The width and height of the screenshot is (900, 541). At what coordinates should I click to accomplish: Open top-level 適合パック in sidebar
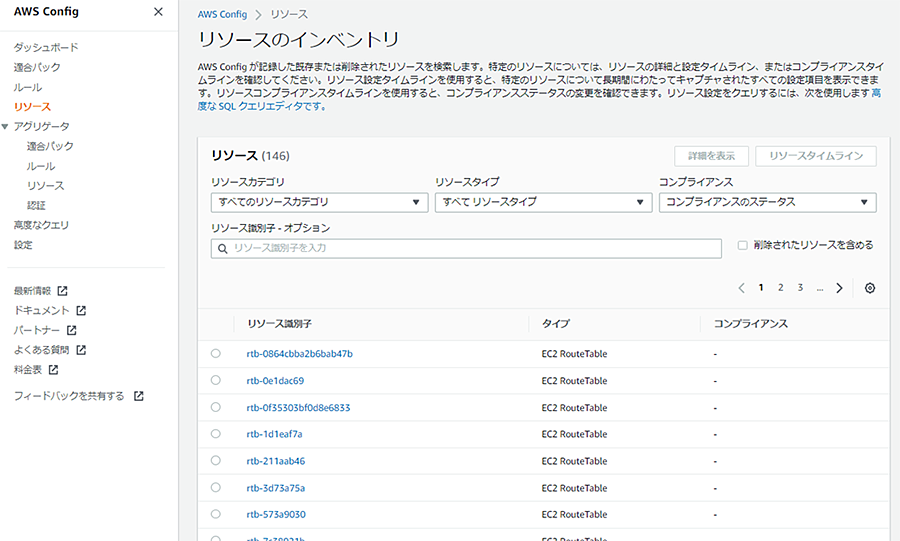37,67
